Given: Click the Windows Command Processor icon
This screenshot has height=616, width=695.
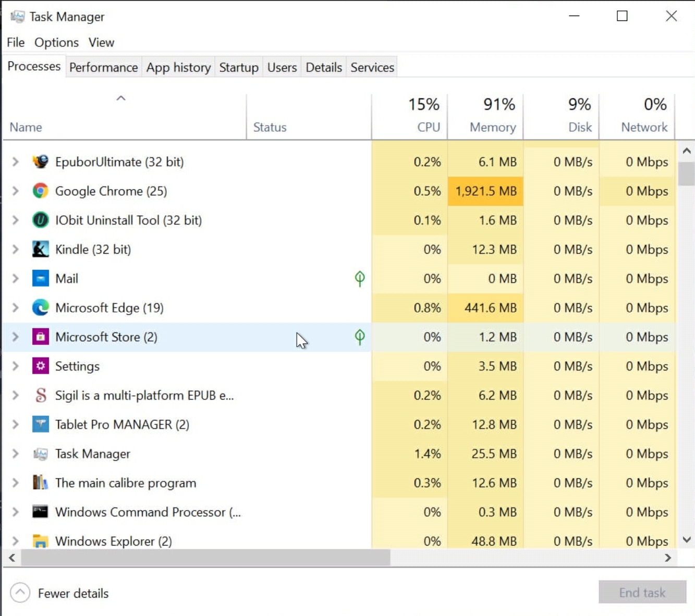Looking at the screenshot, I should (x=40, y=512).
